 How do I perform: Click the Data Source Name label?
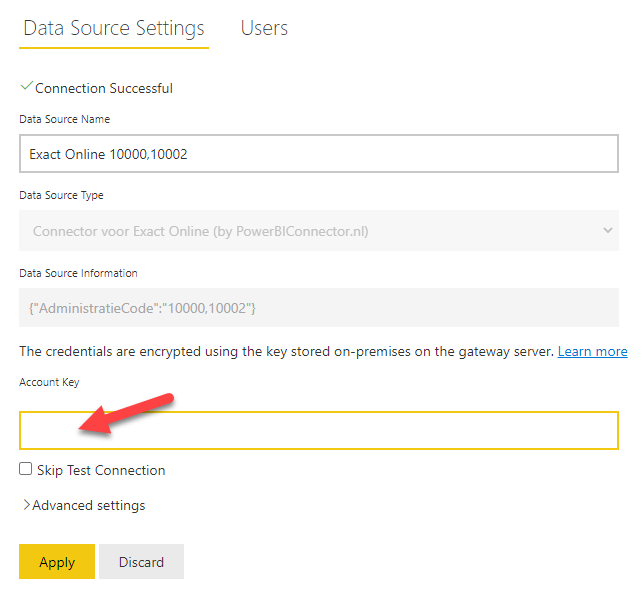pyautogui.click(x=65, y=119)
